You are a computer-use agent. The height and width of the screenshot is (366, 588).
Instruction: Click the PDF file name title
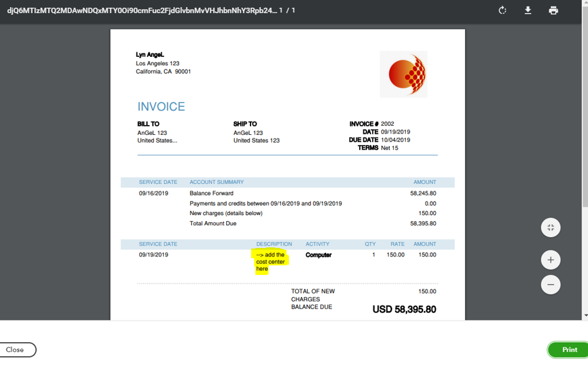(141, 11)
